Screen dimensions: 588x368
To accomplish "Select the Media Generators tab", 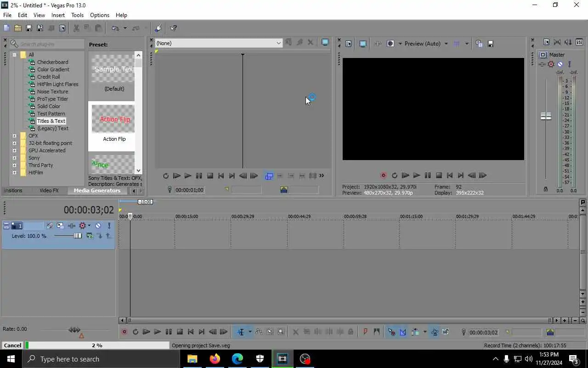I will coord(97,190).
